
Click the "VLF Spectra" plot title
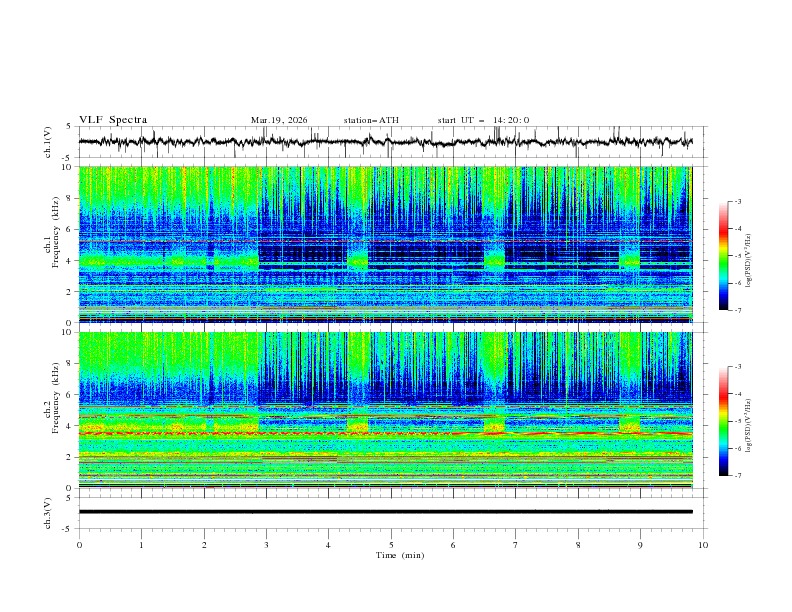[x=113, y=120]
